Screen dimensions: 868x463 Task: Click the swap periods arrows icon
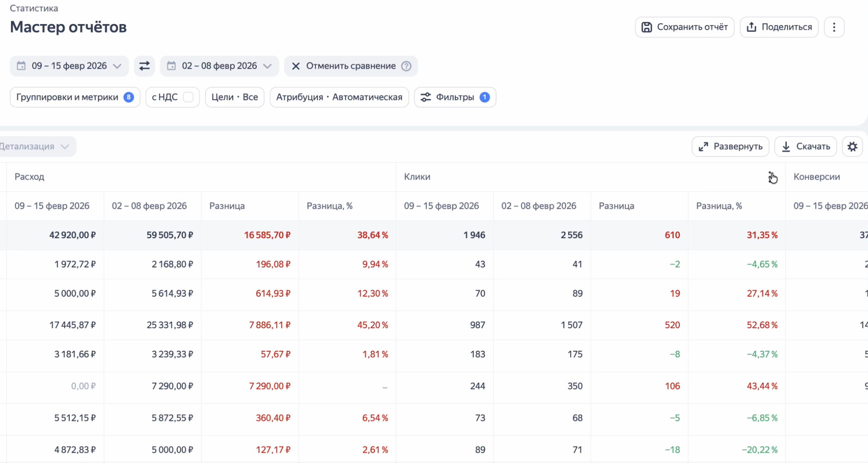point(145,66)
